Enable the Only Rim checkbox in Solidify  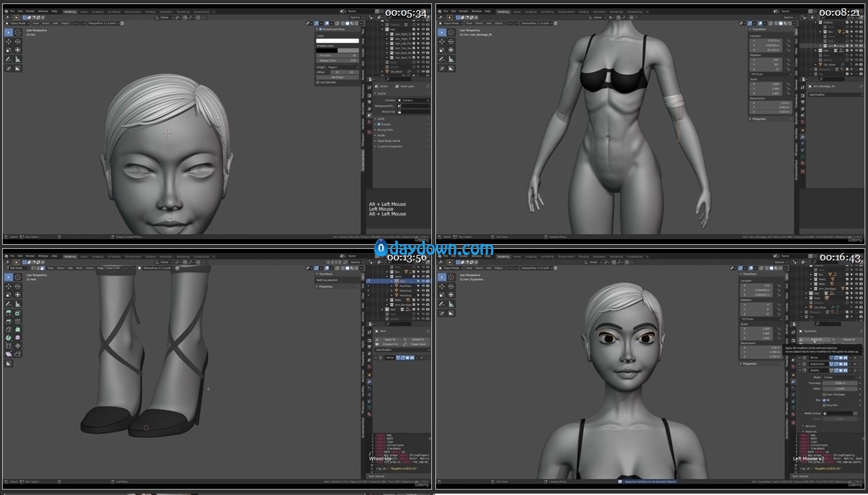pos(824,405)
